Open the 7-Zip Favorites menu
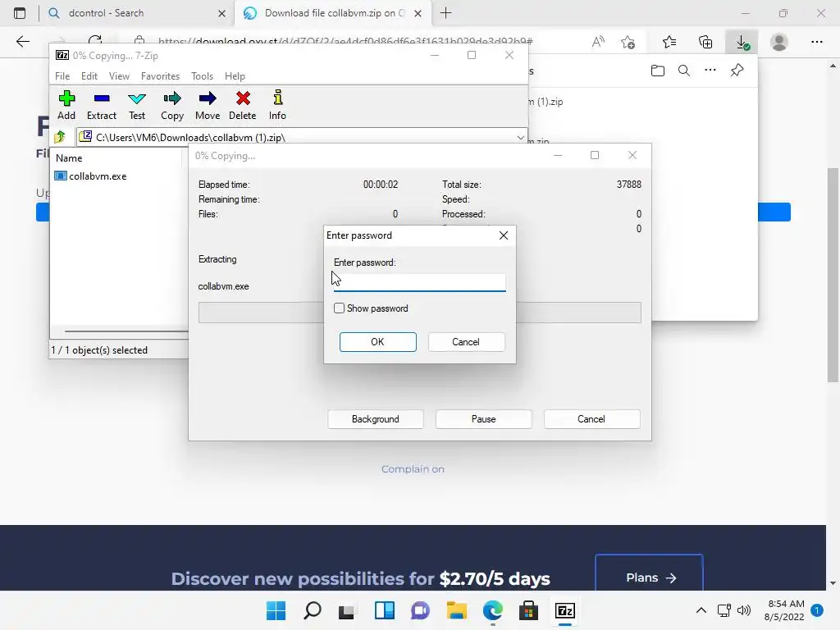This screenshot has width=840, height=630. click(160, 76)
